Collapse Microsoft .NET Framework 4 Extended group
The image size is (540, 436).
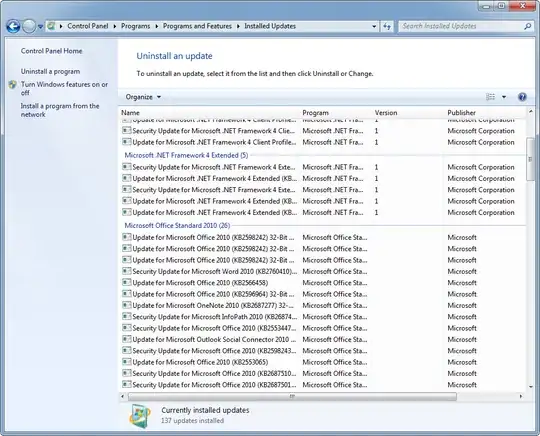[186, 155]
